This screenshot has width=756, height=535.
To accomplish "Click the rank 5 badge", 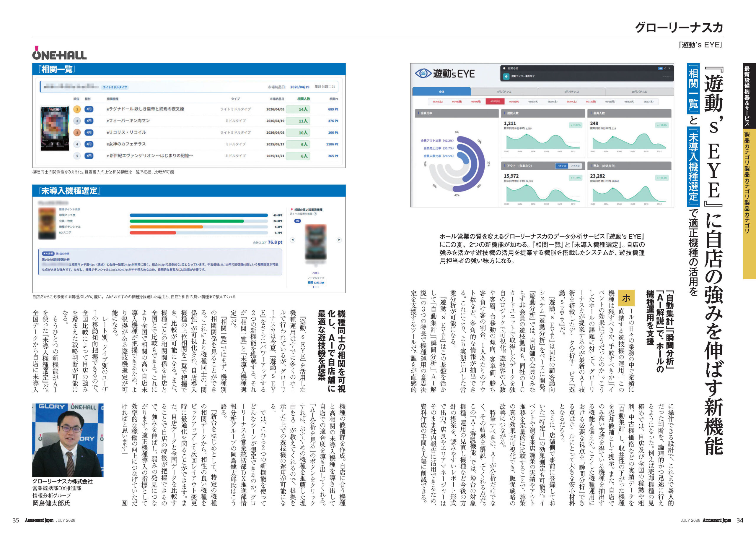I will click(x=77, y=155).
